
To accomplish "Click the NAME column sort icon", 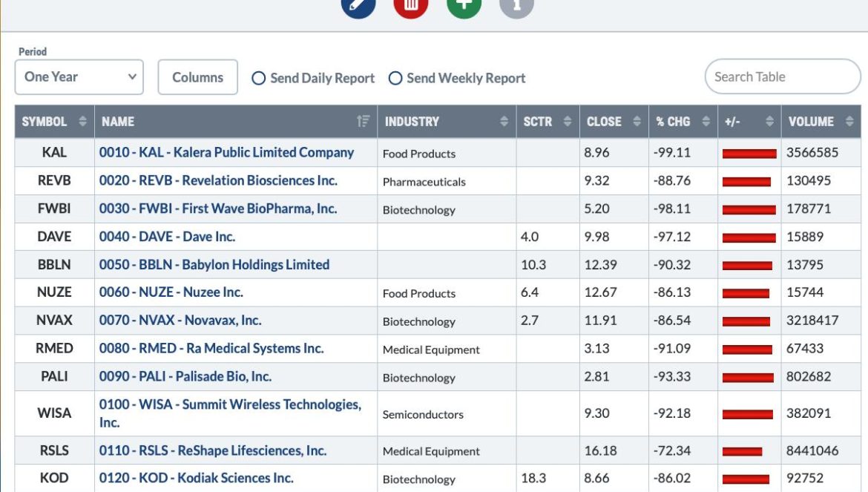I will 363,121.
